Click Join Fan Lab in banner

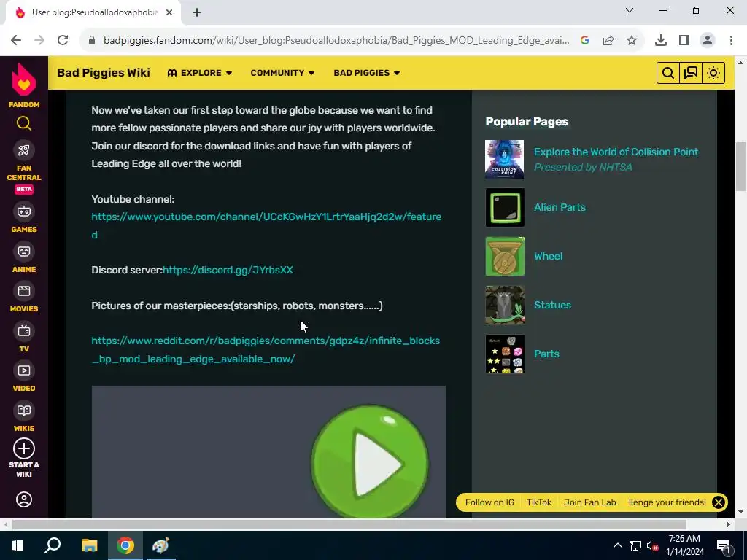click(589, 502)
